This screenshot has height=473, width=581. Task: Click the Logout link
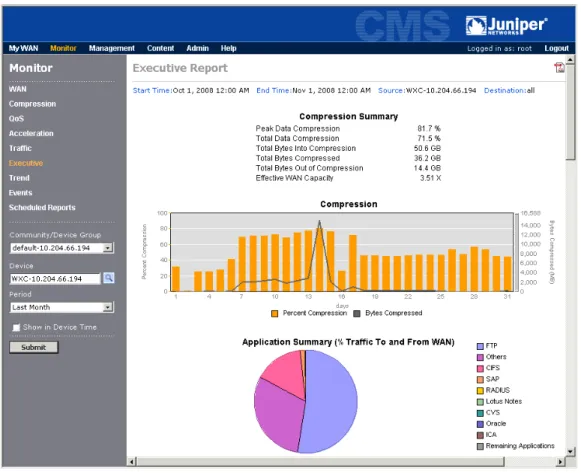pos(556,48)
